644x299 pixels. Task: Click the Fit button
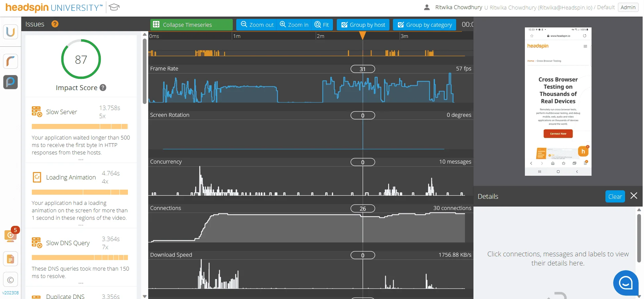tap(322, 25)
